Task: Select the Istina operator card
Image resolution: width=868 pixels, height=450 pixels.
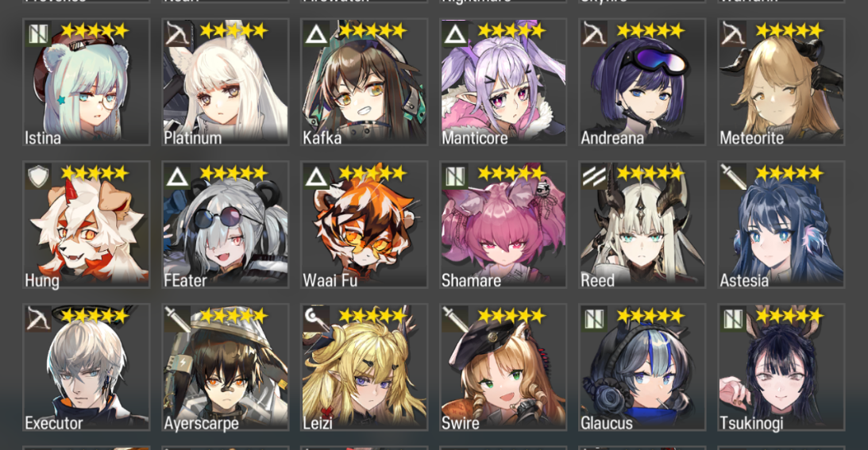Action: coord(87,83)
